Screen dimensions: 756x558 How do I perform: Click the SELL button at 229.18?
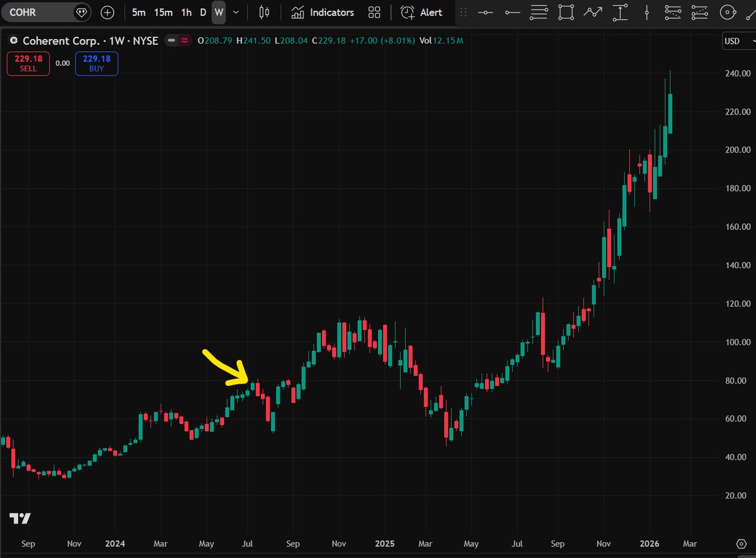point(28,63)
